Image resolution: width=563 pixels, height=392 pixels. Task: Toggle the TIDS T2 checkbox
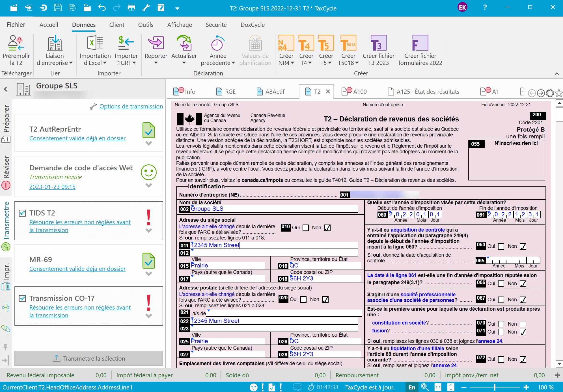coord(22,213)
